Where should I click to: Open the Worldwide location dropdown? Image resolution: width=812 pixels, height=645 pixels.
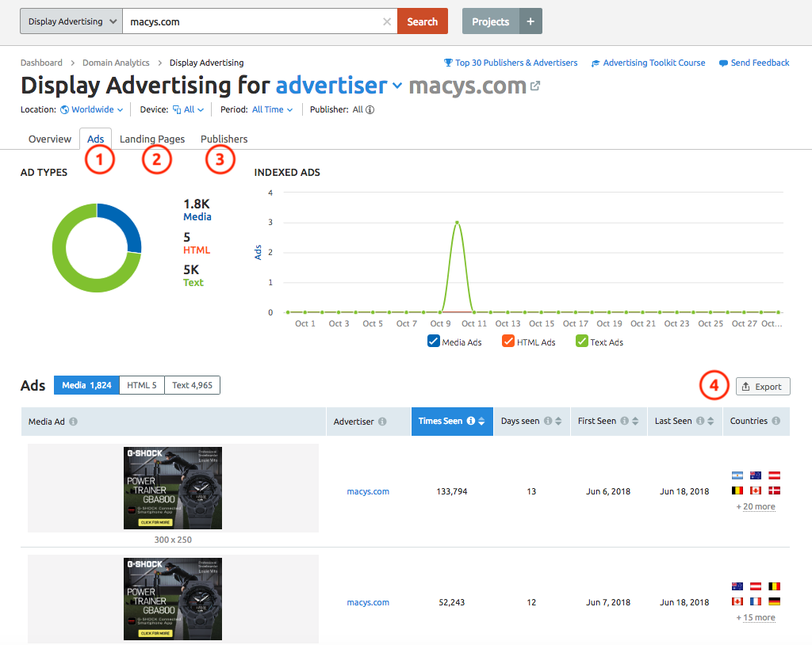[98, 109]
